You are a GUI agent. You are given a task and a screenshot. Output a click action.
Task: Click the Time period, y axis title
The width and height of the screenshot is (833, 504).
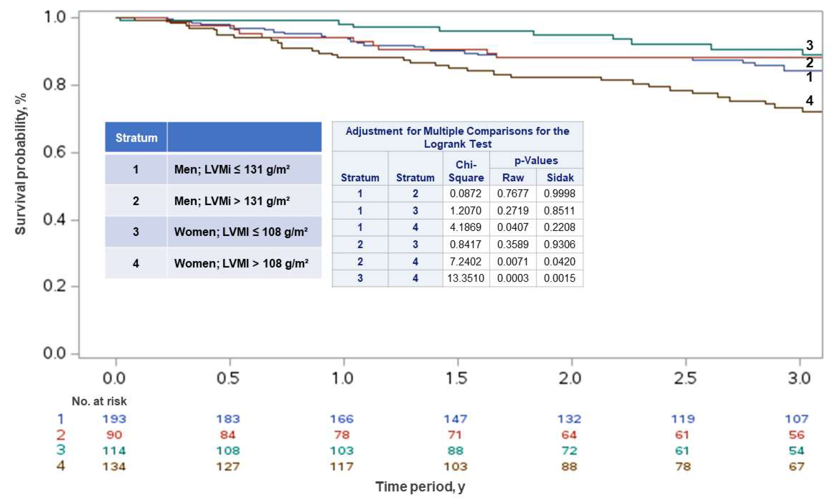point(420,487)
